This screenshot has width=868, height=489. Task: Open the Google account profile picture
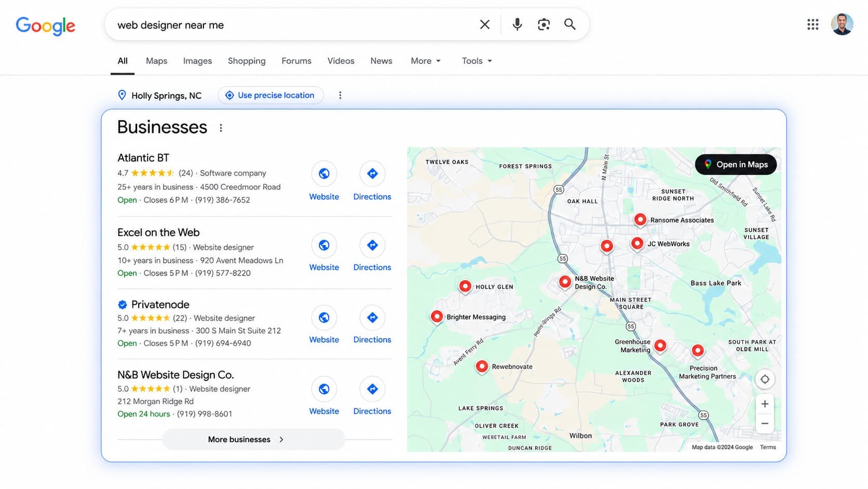[842, 24]
